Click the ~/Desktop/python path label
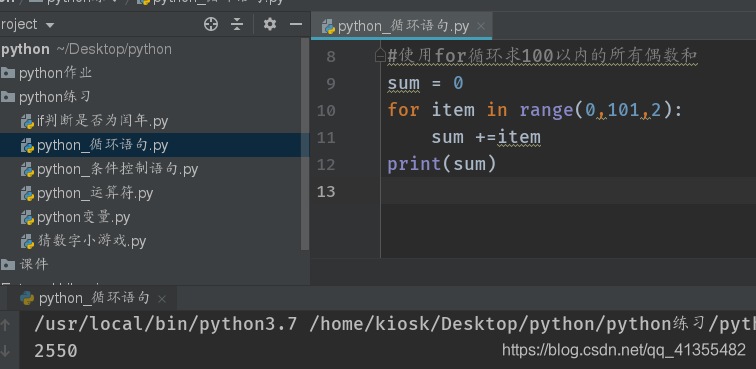 tap(114, 49)
